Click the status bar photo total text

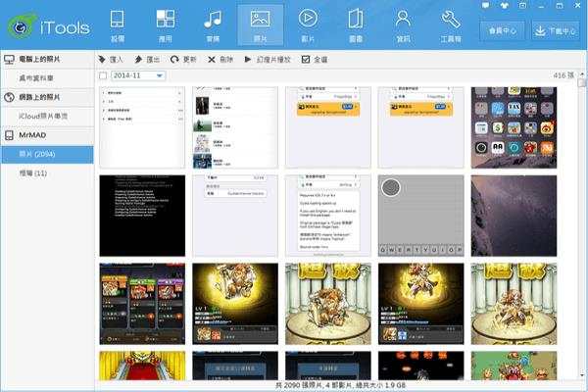tap(340, 385)
